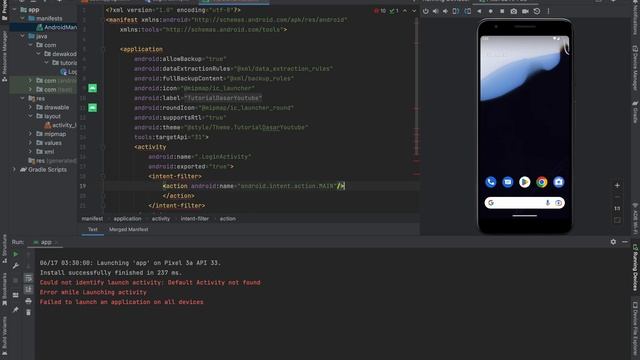Start screen recording with the video icon
The width and height of the screenshot is (640, 360).
pyautogui.click(x=525, y=11)
